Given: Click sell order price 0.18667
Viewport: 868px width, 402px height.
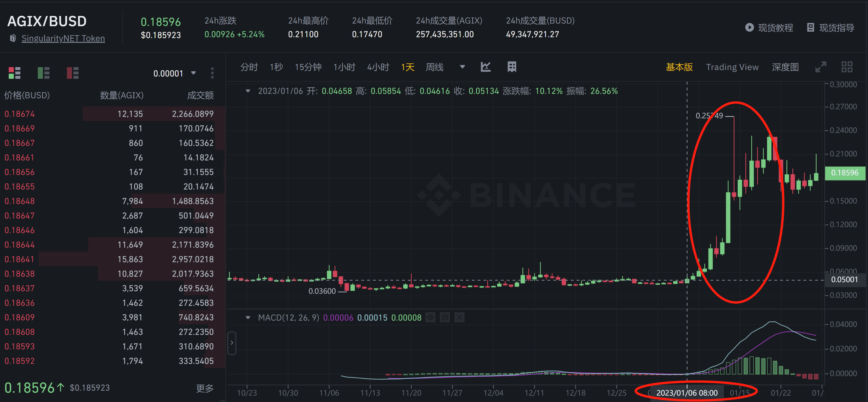Looking at the screenshot, I should (19, 143).
